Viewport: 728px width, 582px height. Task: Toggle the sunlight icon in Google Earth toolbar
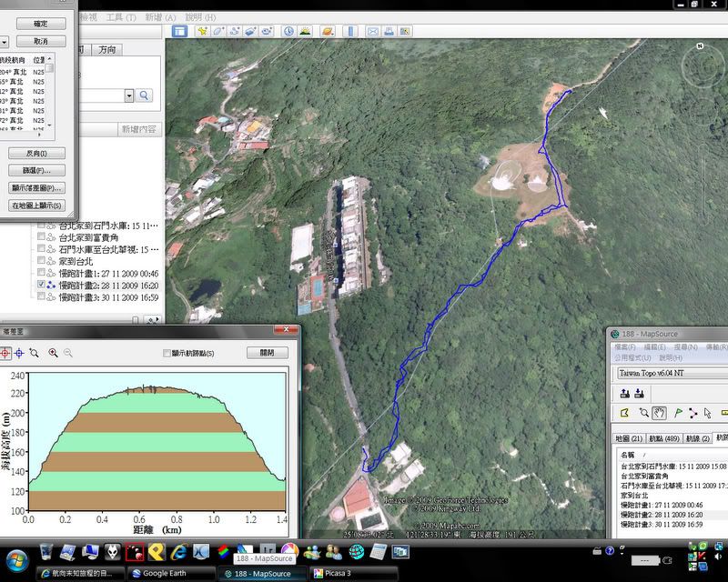(305, 31)
